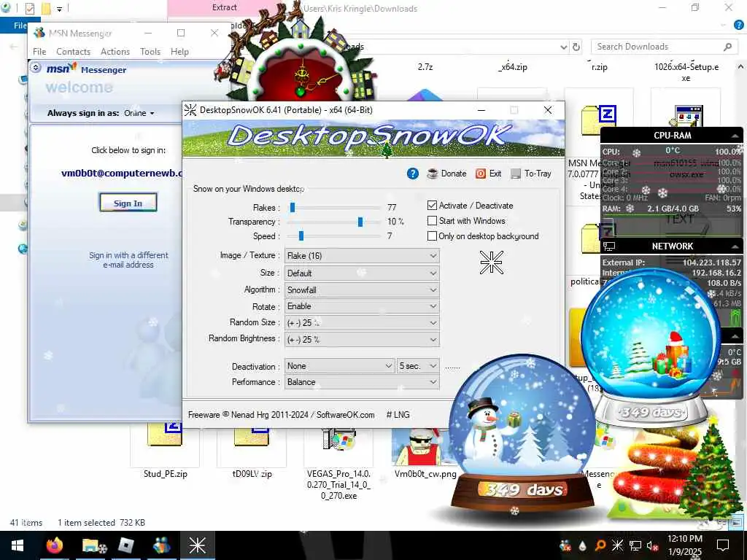Open MSN Messenger Help menu
This screenshot has height=560, width=747.
[179, 52]
